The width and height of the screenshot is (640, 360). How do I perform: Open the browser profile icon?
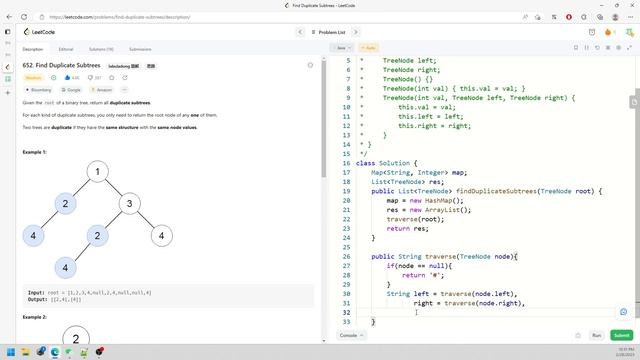[x=615, y=17]
